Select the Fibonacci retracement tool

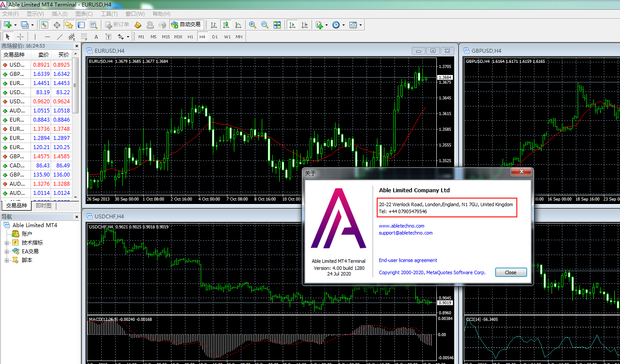coord(84,37)
